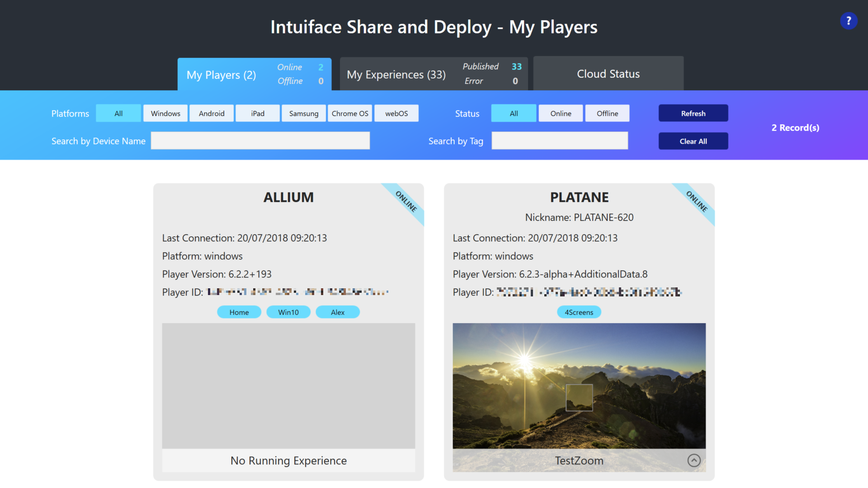Click the Refresh button
The image size is (868, 488).
(693, 113)
